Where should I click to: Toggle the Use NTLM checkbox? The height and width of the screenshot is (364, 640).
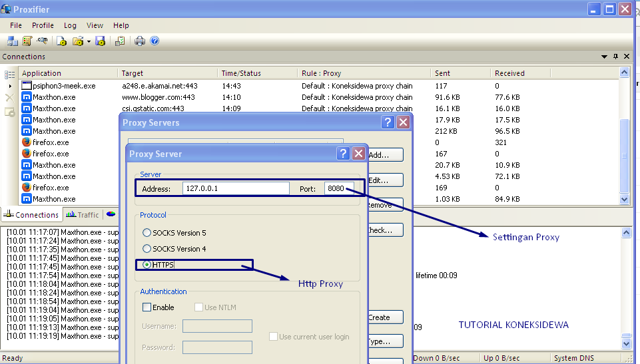pos(198,307)
